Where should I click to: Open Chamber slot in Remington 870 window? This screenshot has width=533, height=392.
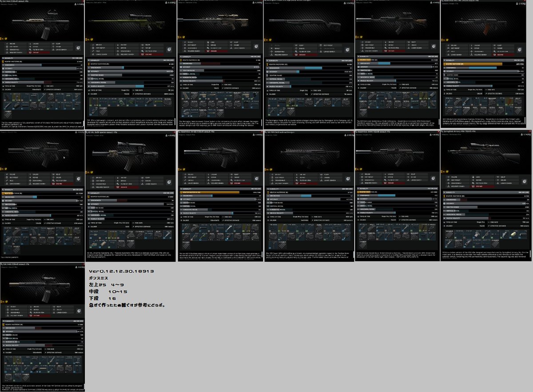[x=291, y=111]
